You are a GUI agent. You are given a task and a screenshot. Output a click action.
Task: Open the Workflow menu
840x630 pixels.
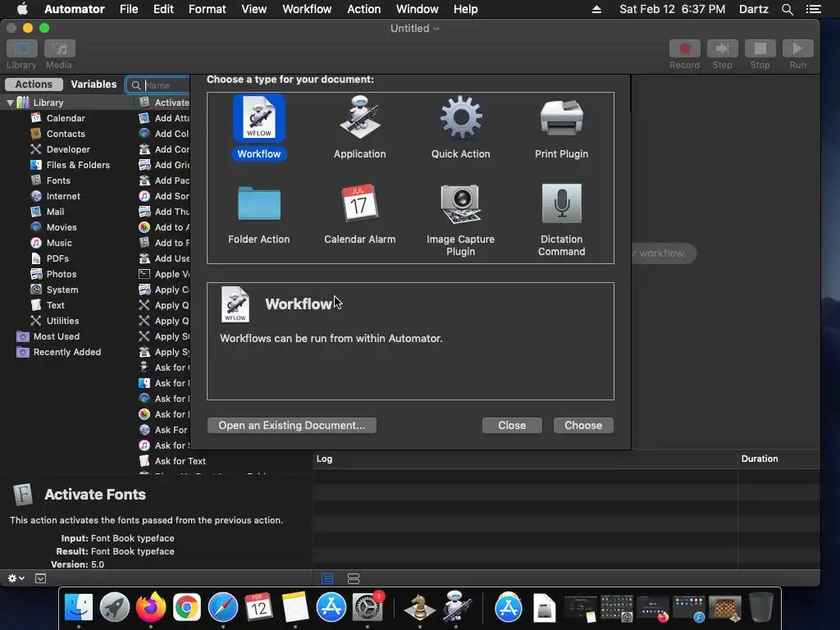307,9
